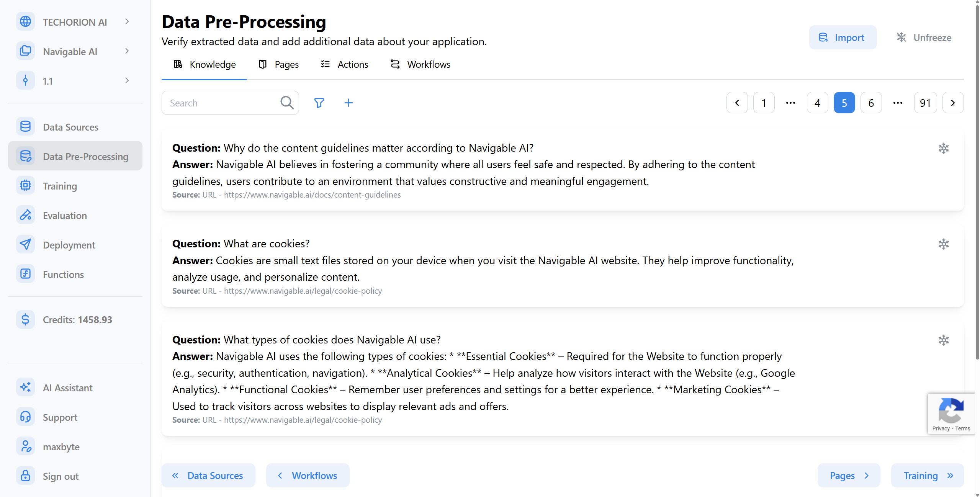Go to Deployment in sidebar
The width and height of the screenshot is (980, 497).
pos(69,245)
